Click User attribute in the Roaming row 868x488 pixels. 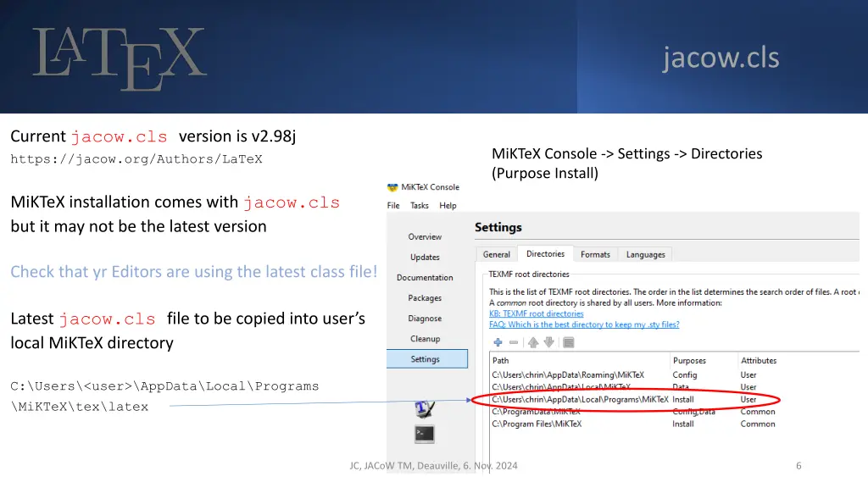tap(748, 375)
